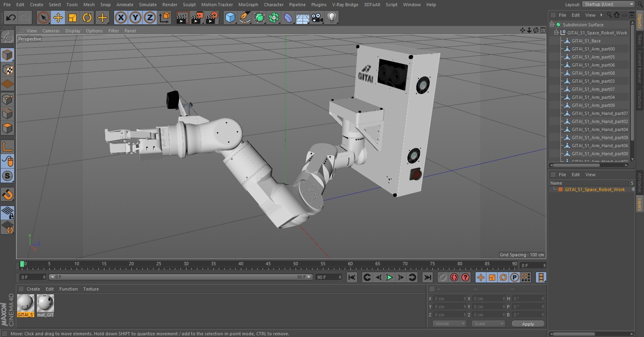Click the X position input field
This screenshot has width=644, height=337.
pos(449,299)
